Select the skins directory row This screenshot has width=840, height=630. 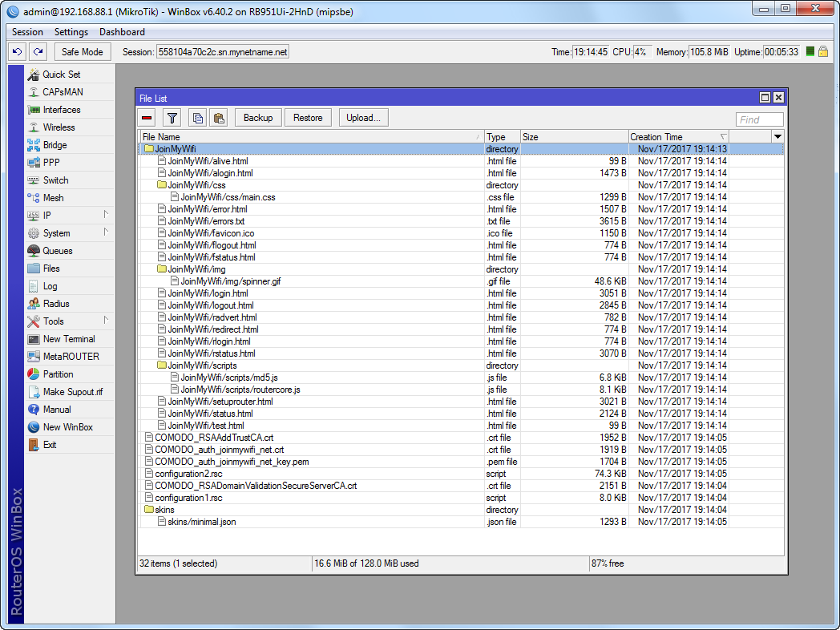(461, 510)
